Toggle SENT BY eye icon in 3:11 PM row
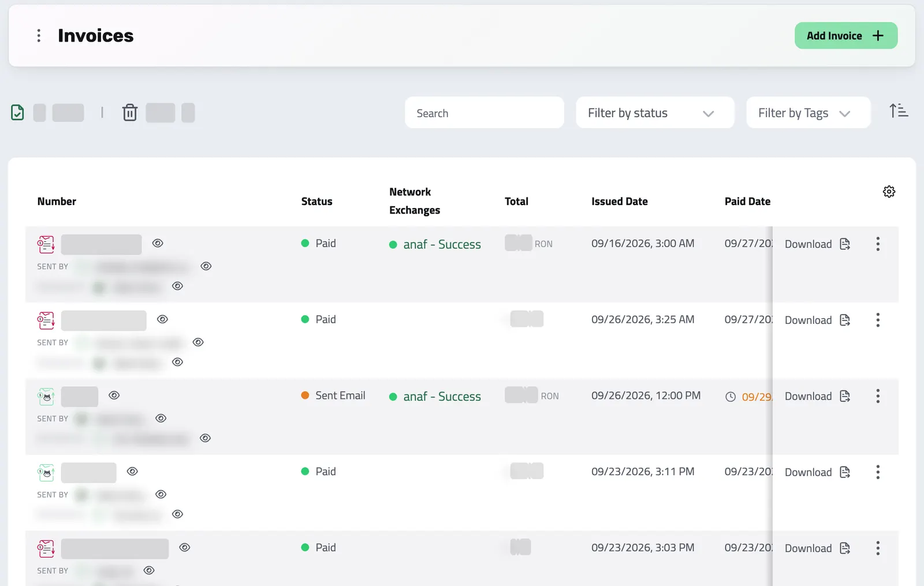This screenshot has height=586, width=924. tap(161, 495)
